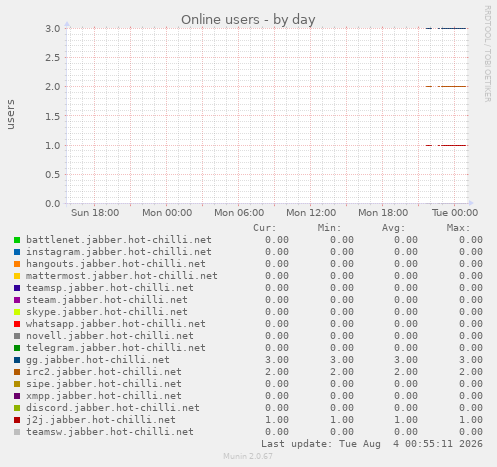Image resolution: width=497 pixels, height=467 pixels.
Task: Select the instagram.jabber.hot-chilli.net legend label
Action: pos(119,252)
